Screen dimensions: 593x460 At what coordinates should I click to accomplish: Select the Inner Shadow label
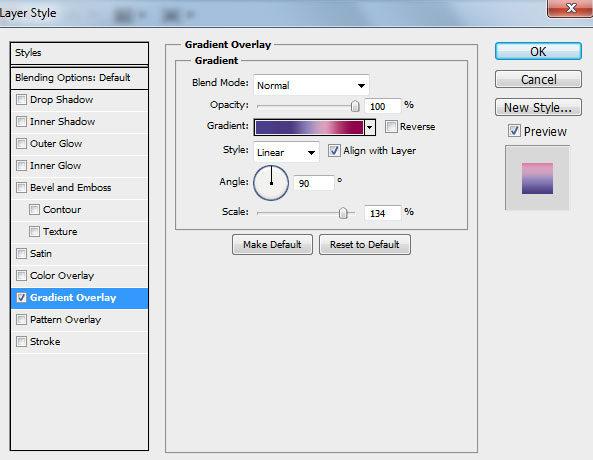tap(62, 121)
